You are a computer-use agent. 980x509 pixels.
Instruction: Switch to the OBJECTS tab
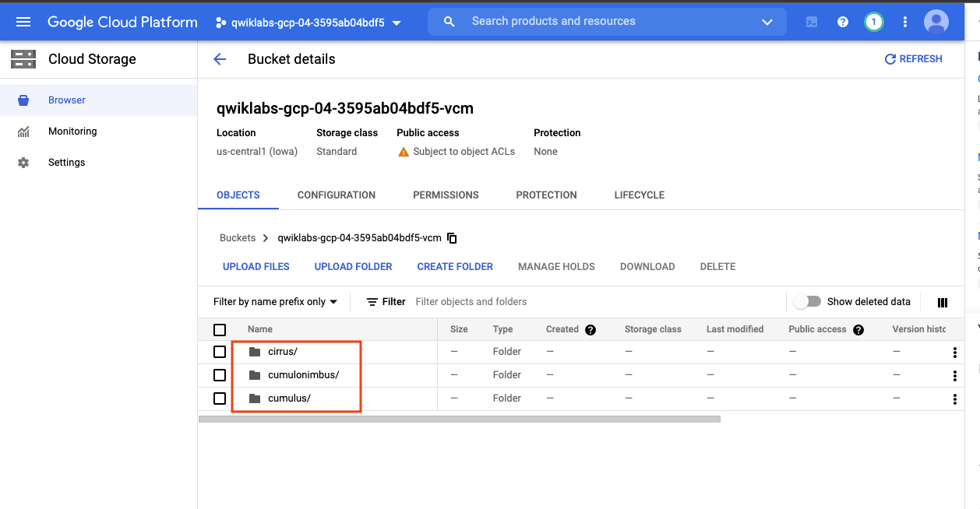click(x=238, y=195)
